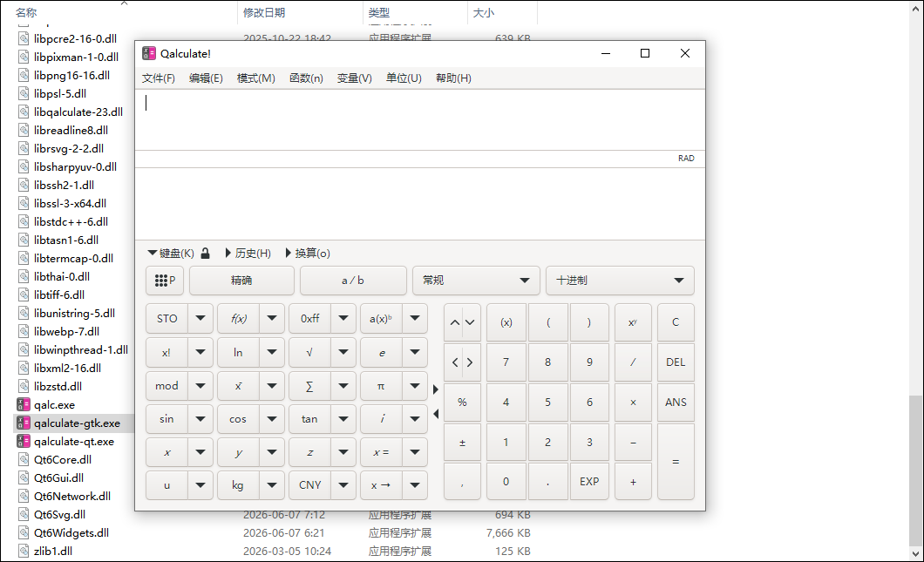Open dropdown arrow next to 0xff
Screen dimensions: 924x562
pyautogui.click(x=343, y=319)
